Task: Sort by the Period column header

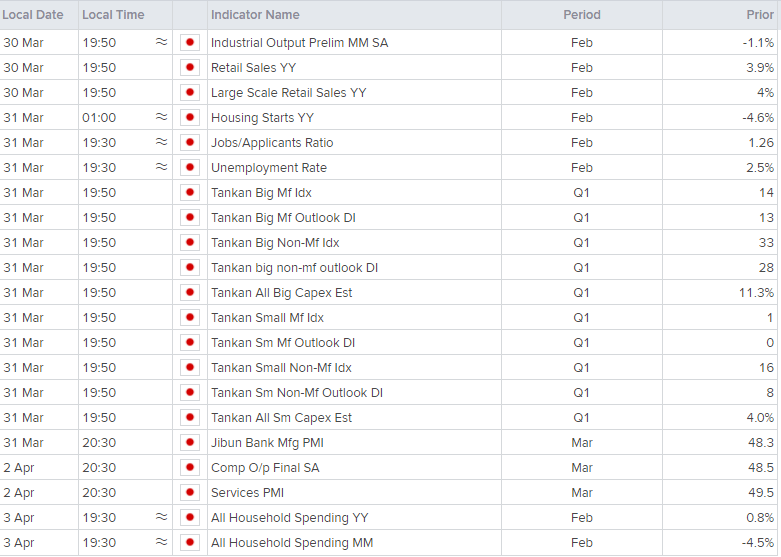Action: coord(582,15)
